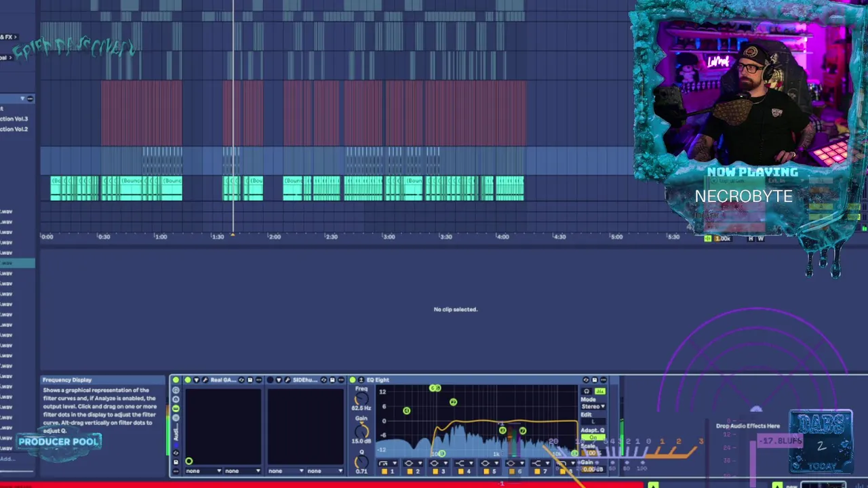Viewport: 868px width, 488px height.
Task: Toggle Audio rack power button
Action: (x=176, y=380)
